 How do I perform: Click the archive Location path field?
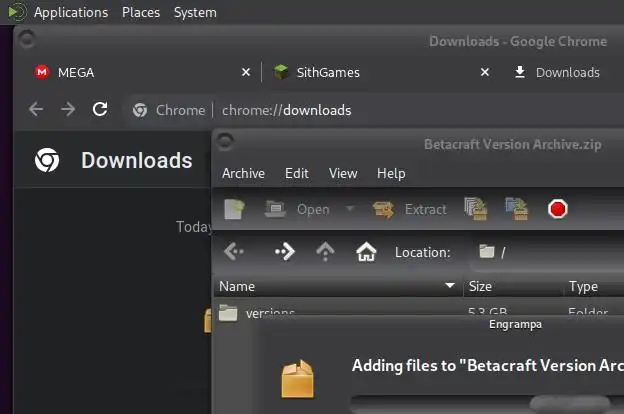point(549,252)
